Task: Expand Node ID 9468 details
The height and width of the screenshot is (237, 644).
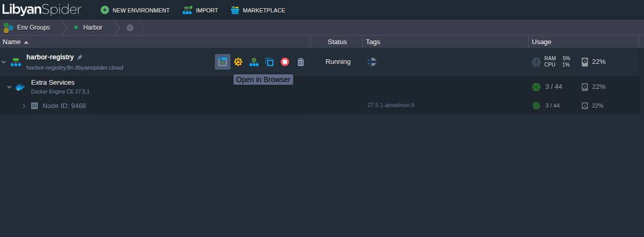Action: (24, 106)
